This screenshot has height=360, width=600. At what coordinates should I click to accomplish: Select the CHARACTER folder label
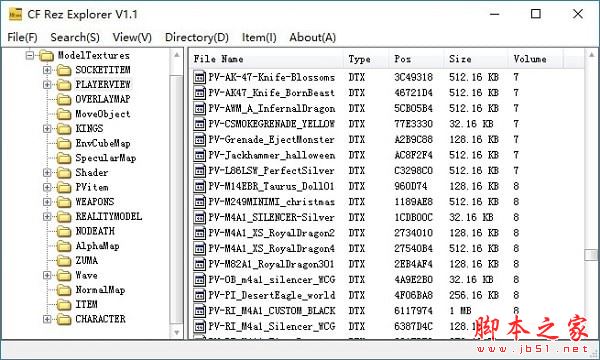pyautogui.click(x=100, y=319)
